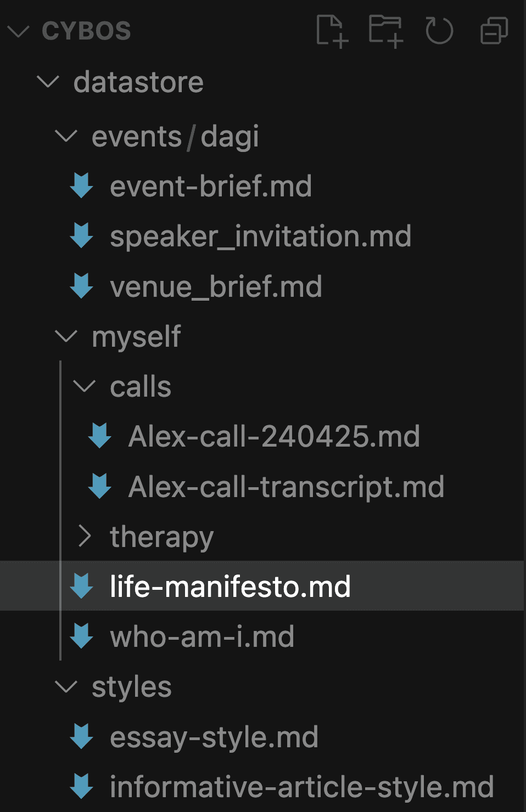Viewport: 526px width, 812px height.
Task: Open informative-article-style.md file
Action: 301,787
